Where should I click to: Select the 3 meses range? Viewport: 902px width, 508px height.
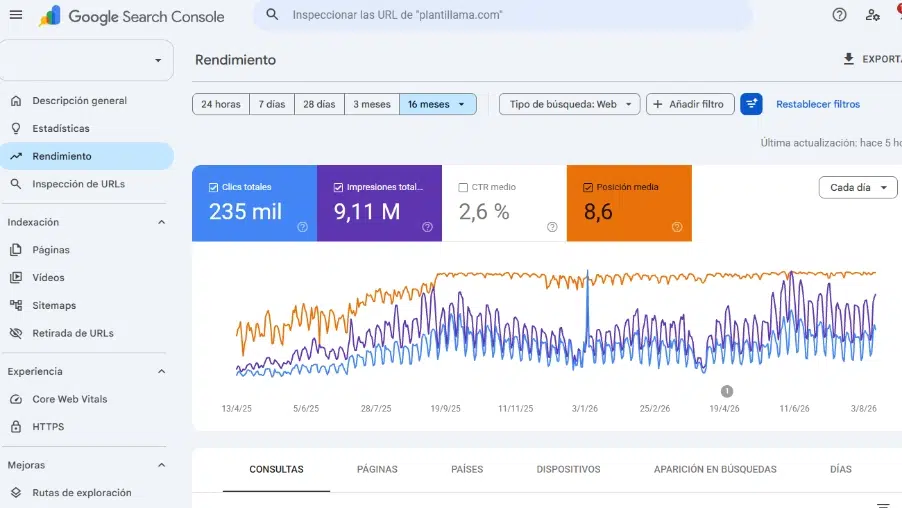click(x=372, y=104)
